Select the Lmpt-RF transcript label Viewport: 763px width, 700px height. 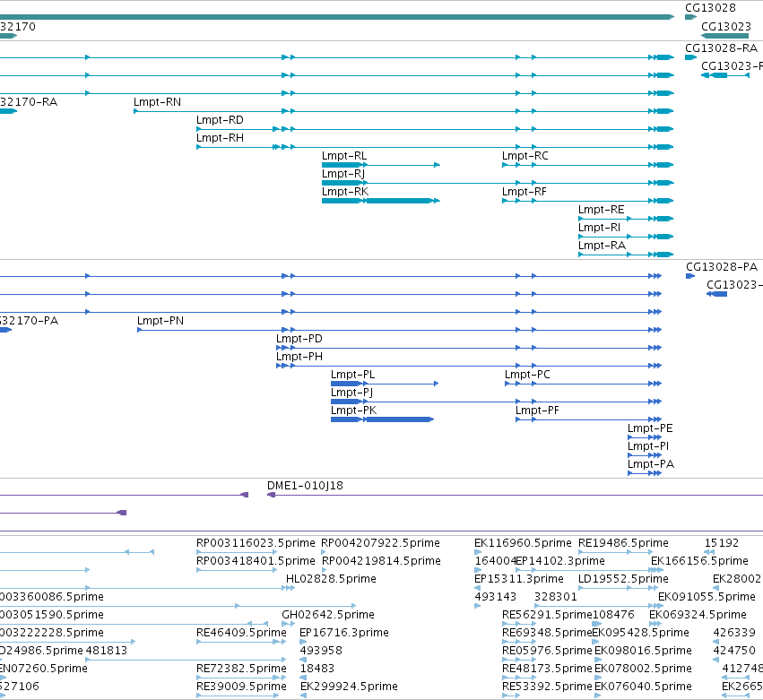point(525,192)
